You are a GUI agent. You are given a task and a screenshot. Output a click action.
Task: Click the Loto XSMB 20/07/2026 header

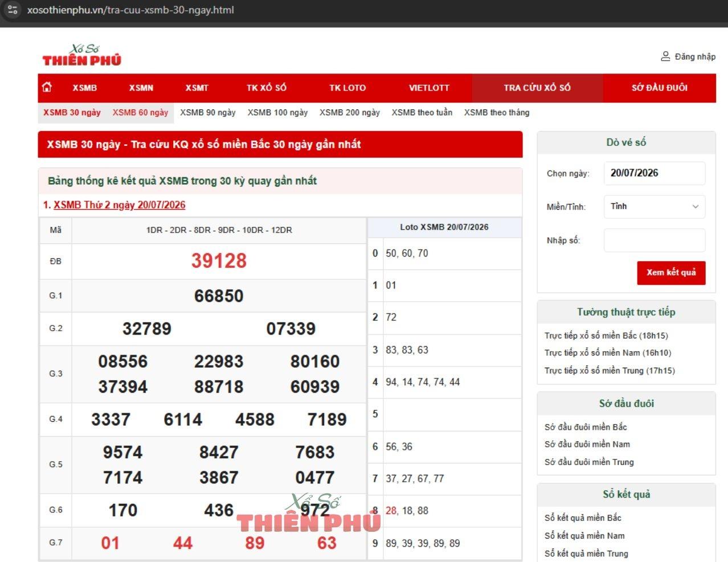coord(444,227)
